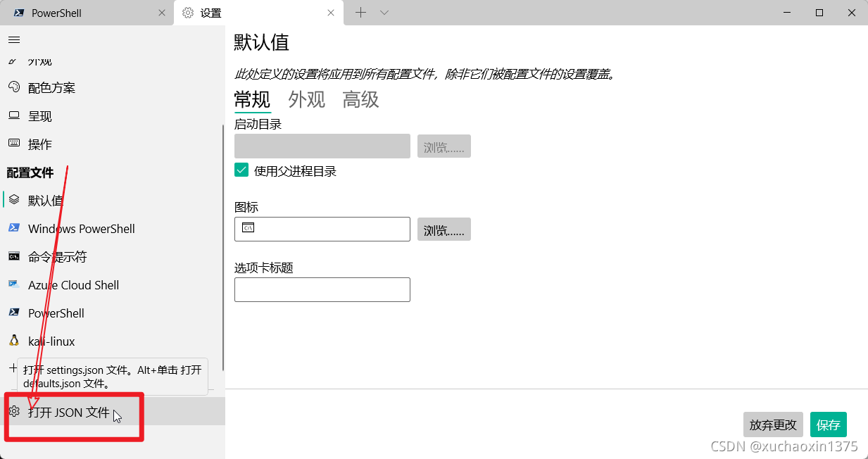The height and width of the screenshot is (459, 868).
Task: Click the Azure Cloud Shell icon
Action: [14, 284]
